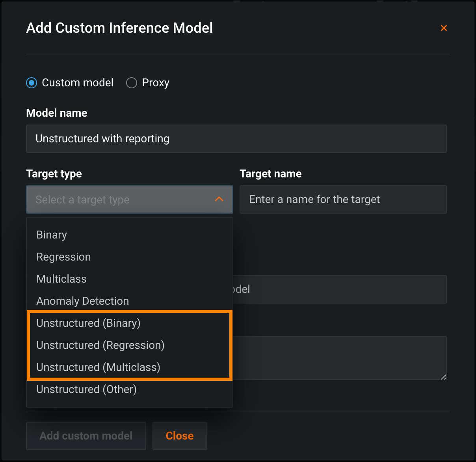
Task: Close the dialog with the orange X icon
Action: pyautogui.click(x=444, y=28)
